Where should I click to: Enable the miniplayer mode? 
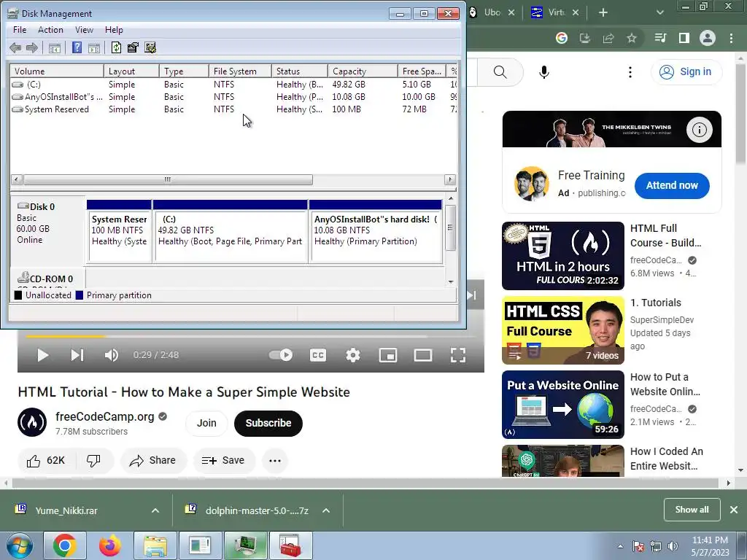[x=388, y=355]
